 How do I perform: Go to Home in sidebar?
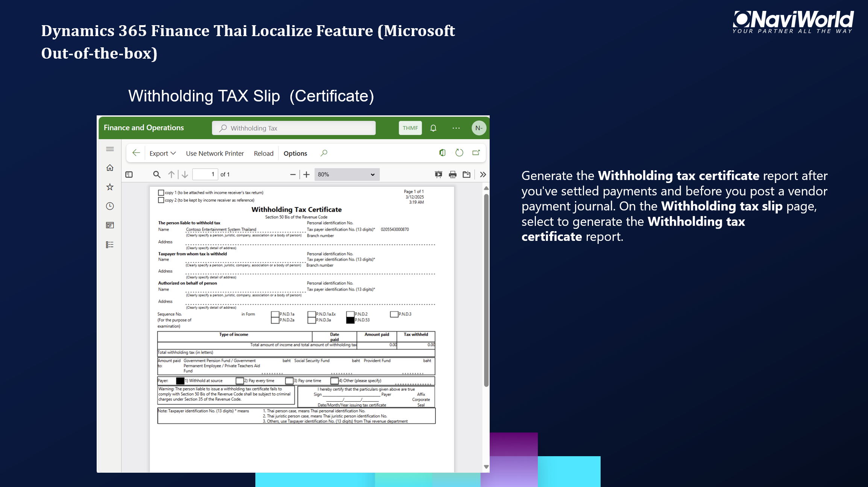[110, 168]
